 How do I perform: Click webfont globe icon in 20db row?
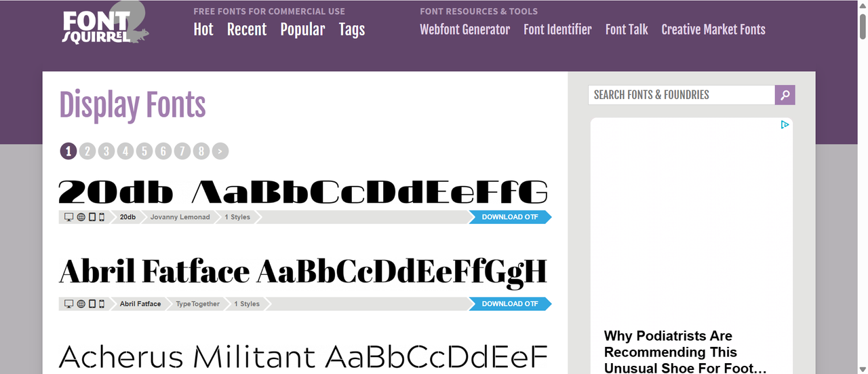(x=81, y=217)
